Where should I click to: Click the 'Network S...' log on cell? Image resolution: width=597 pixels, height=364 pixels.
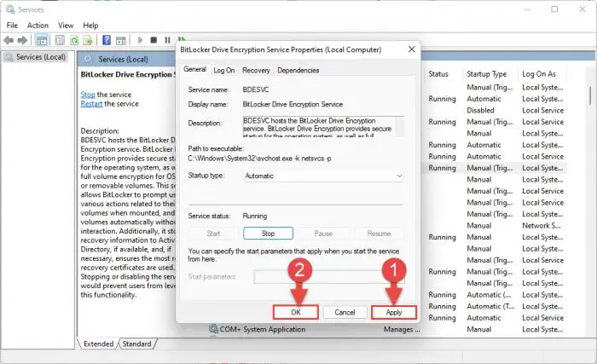[x=541, y=225]
